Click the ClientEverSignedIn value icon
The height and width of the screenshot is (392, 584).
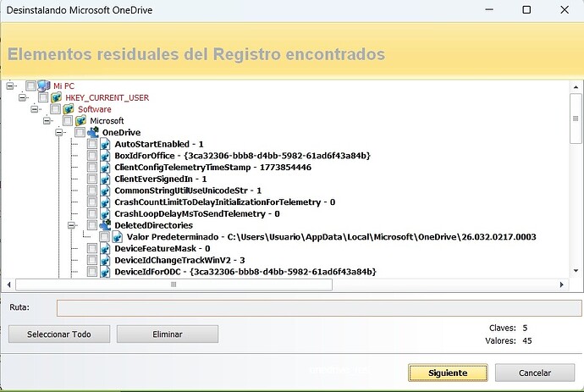click(x=105, y=179)
